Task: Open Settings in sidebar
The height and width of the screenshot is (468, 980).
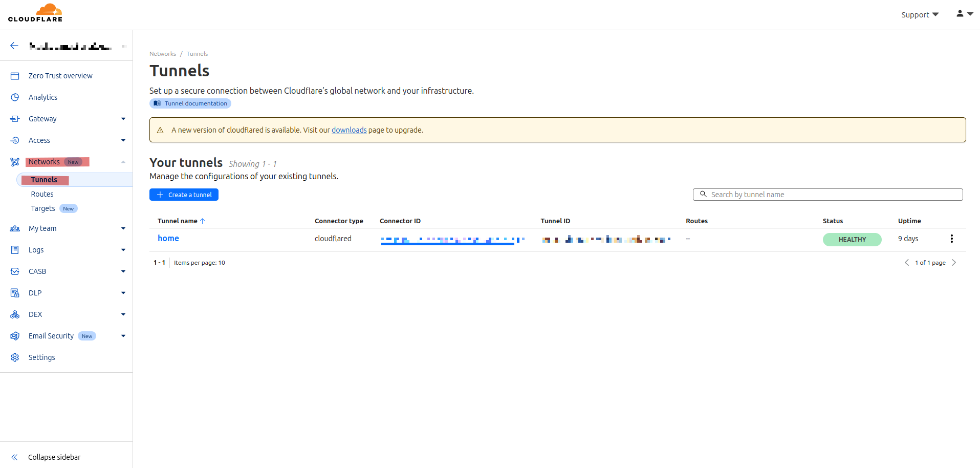Action: coord(41,357)
